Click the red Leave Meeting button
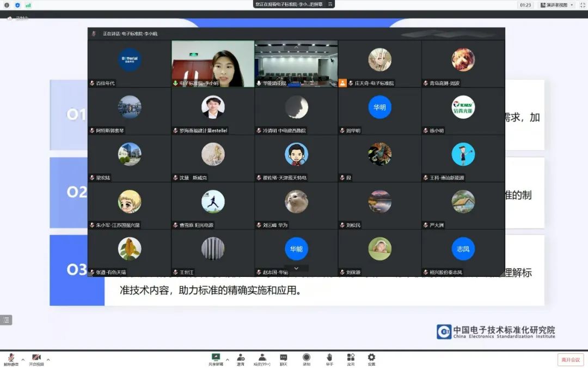Image resolution: width=588 pixels, height=368 pixels. 570,360
